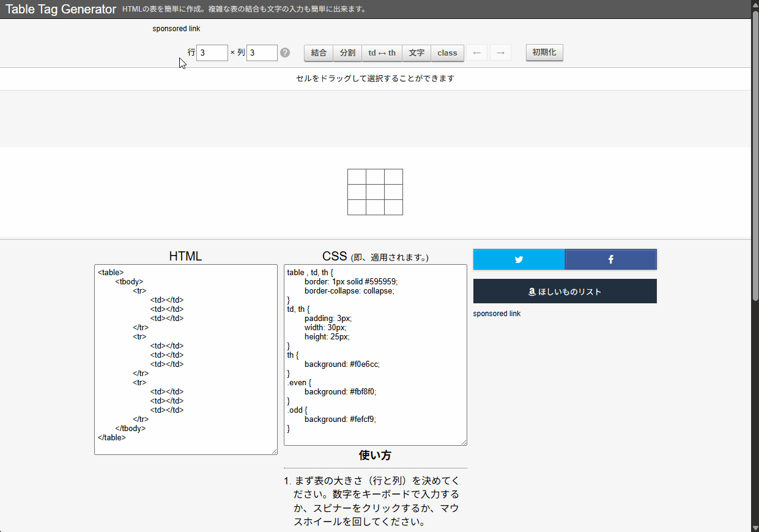Focus the 行 rows number field
The height and width of the screenshot is (532, 759).
coord(212,53)
